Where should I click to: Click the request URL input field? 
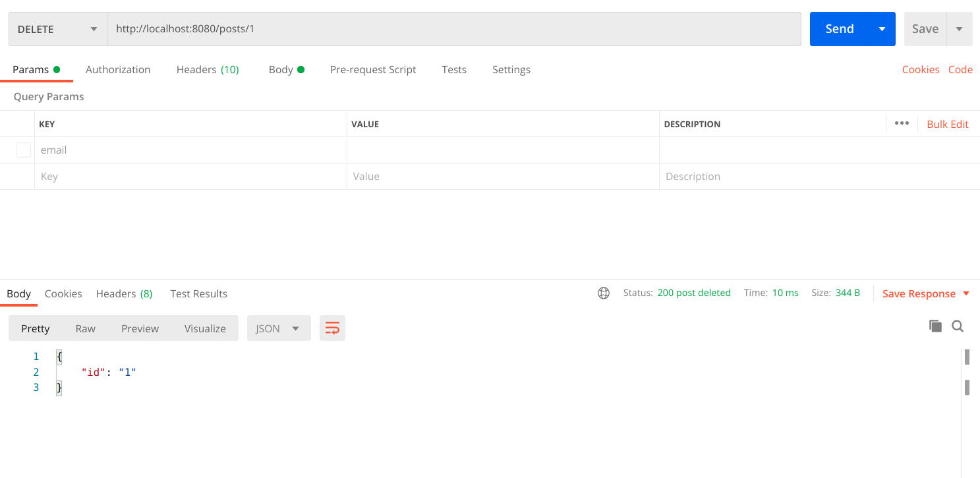[453, 29]
